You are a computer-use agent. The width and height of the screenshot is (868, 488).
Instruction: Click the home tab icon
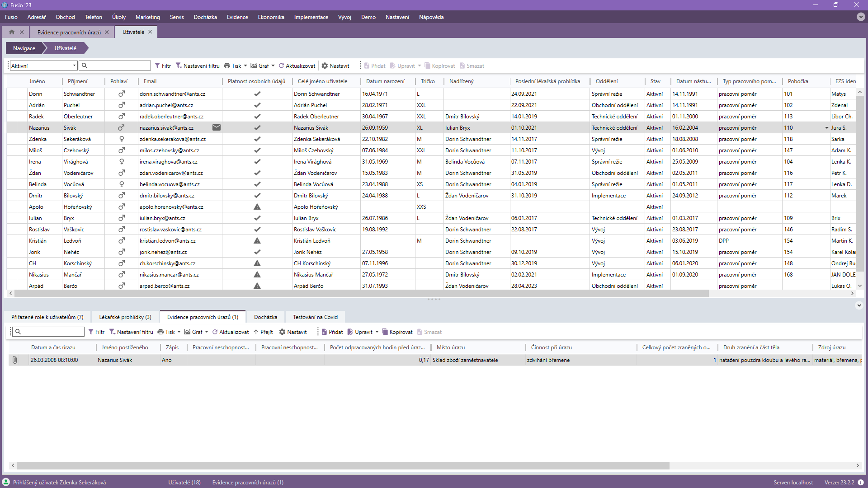pos(12,32)
